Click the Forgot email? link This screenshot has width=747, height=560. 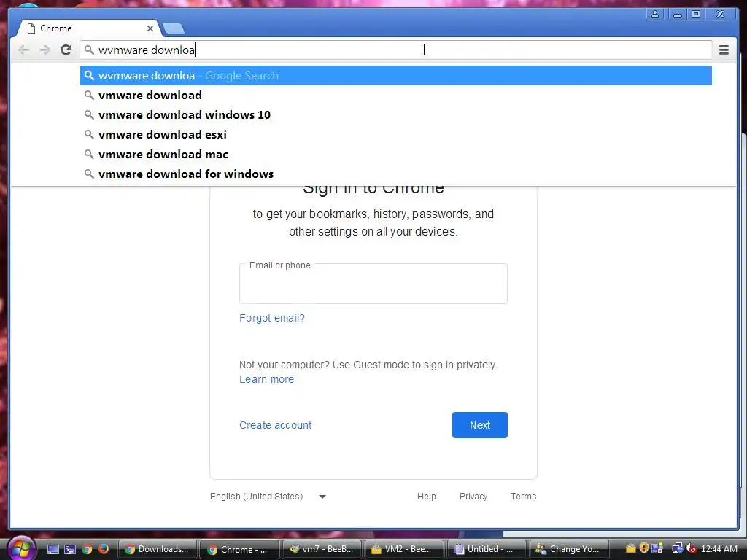pyautogui.click(x=272, y=318)
